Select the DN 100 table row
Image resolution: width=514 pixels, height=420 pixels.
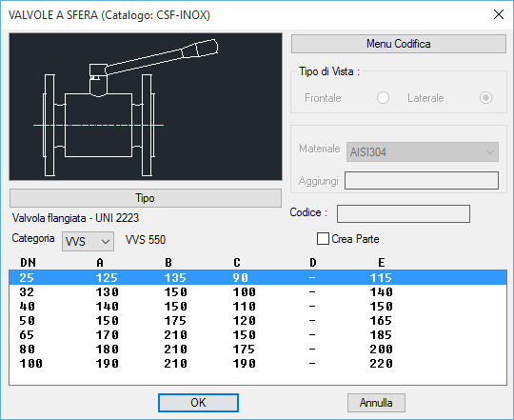(x=258, y=363)
